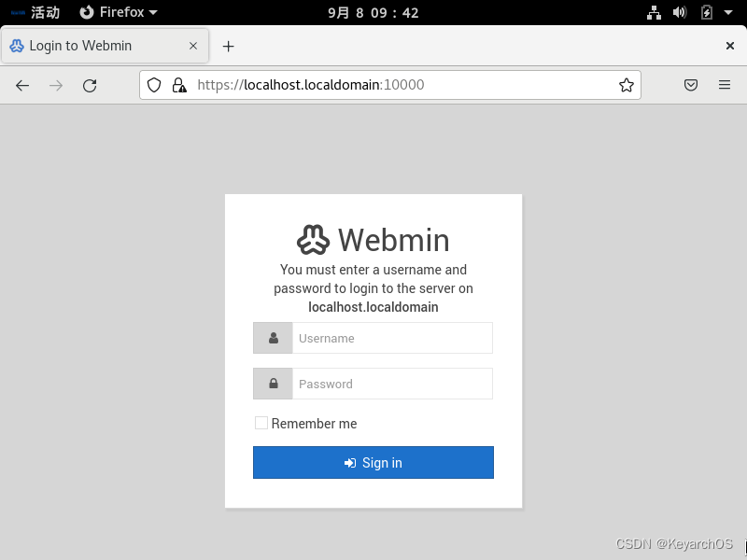Image resolution: width=747 pixels, height=560 pixels.
Task: Click the user icon beside Username
Action: click(273, 338)
